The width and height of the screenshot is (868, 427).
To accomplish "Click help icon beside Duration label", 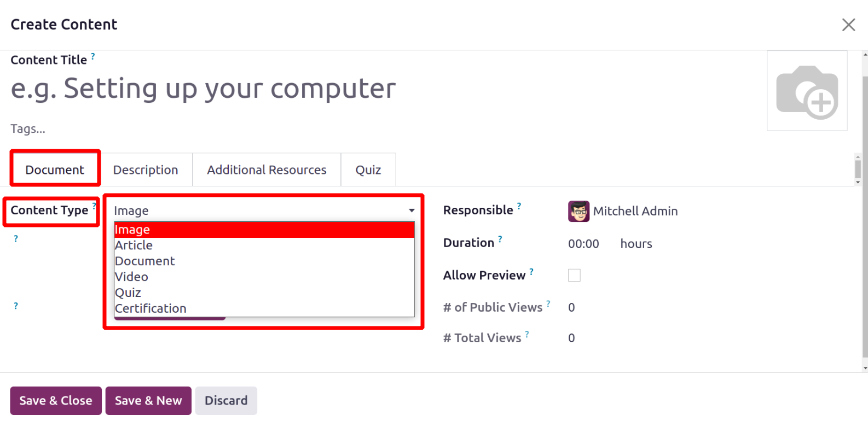I will (x=500, y=239).
